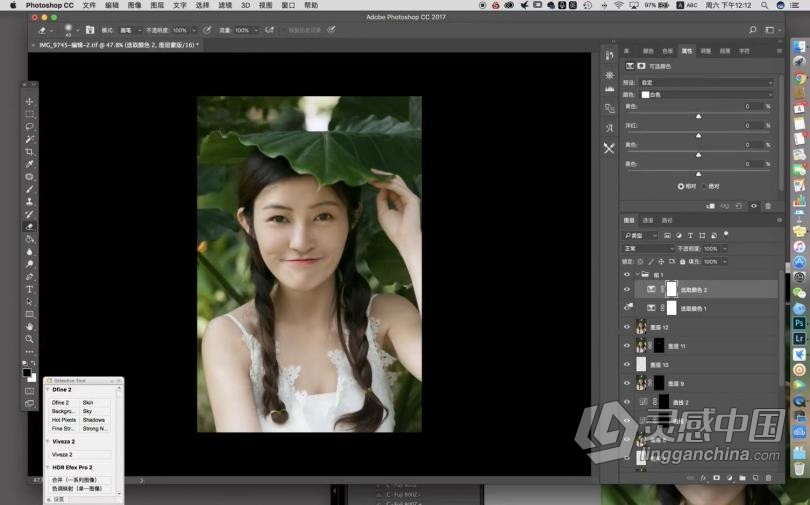
Task: Collapse the 组 1 layer group
Action: tap(637, 275)
